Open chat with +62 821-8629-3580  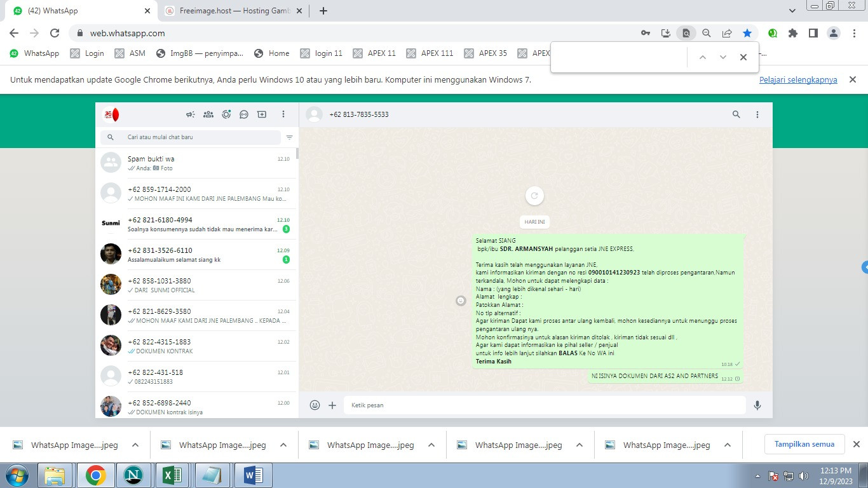[x=197, y=316]
